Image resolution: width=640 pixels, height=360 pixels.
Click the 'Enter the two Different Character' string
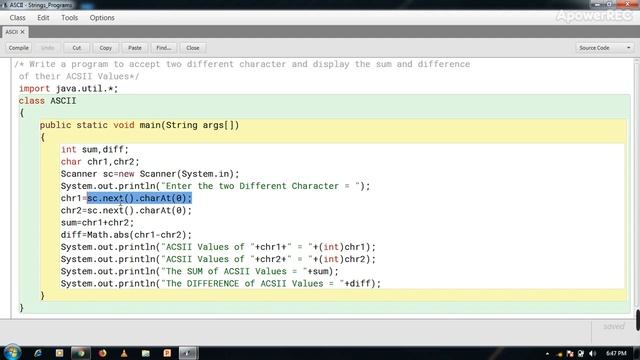coord(261,186)
